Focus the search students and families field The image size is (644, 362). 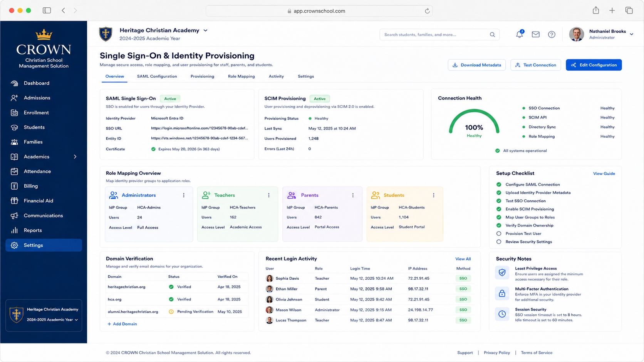pyautogui.click(x=439, y=35)
